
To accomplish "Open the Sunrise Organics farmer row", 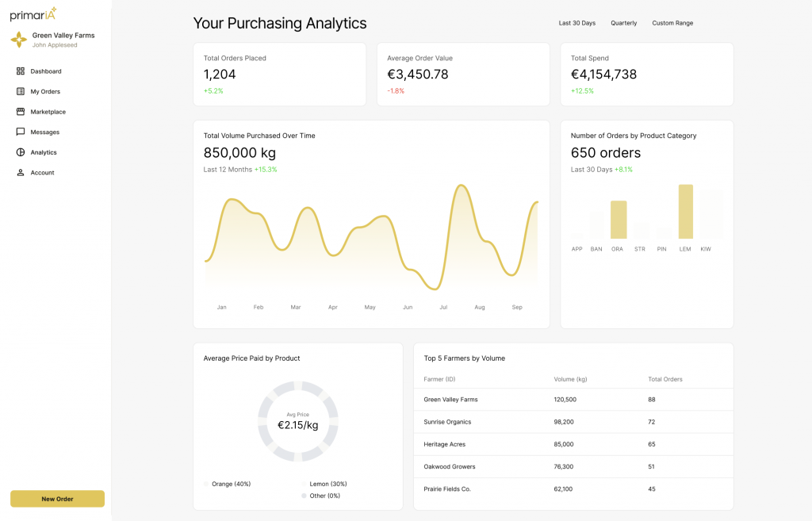I will click(x=447, y=422).
